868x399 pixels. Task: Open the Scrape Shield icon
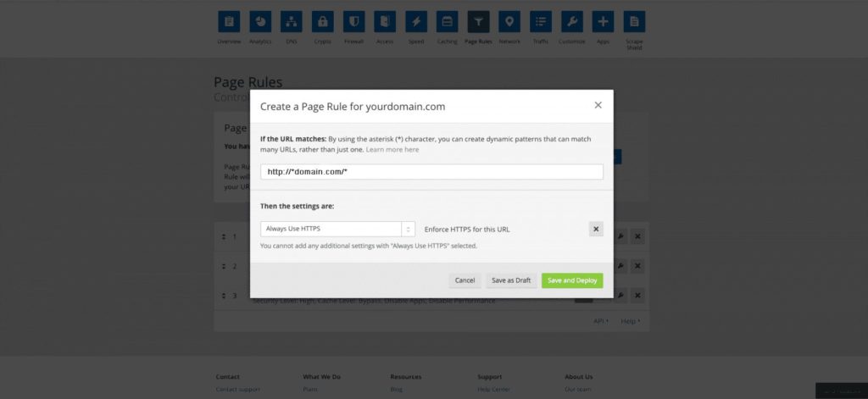634,21
